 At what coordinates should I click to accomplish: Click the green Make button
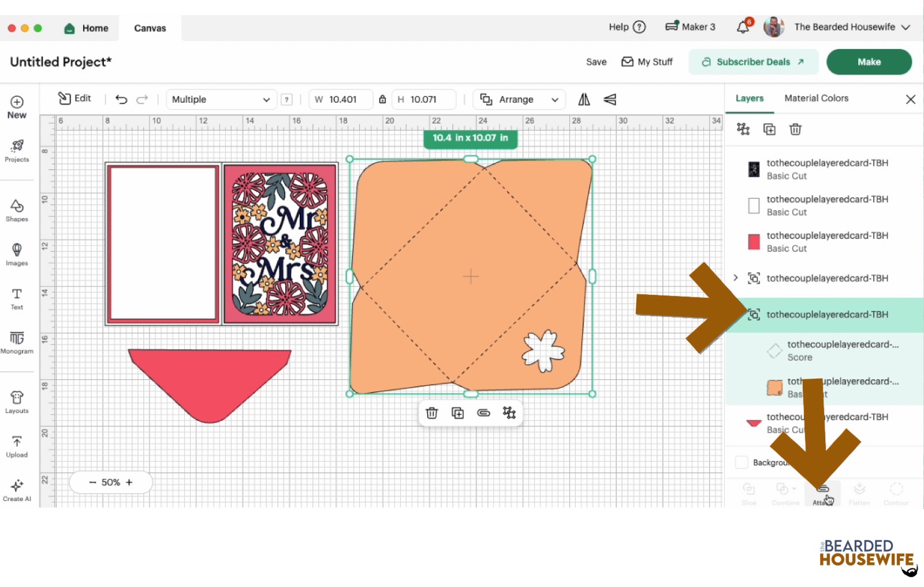[869, 62]
